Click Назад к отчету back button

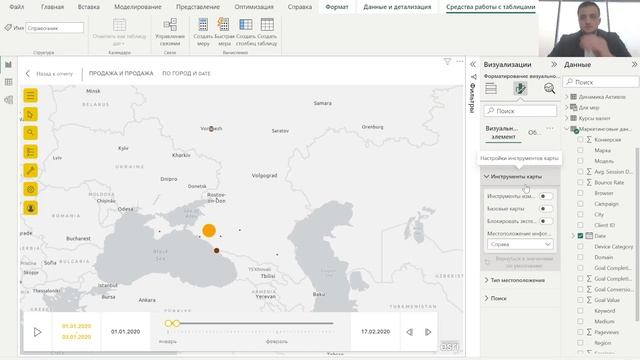tap(49, 73)
